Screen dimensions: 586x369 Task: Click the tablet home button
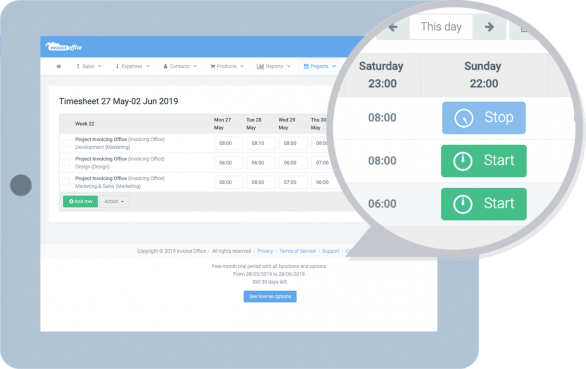coord(21,185)
